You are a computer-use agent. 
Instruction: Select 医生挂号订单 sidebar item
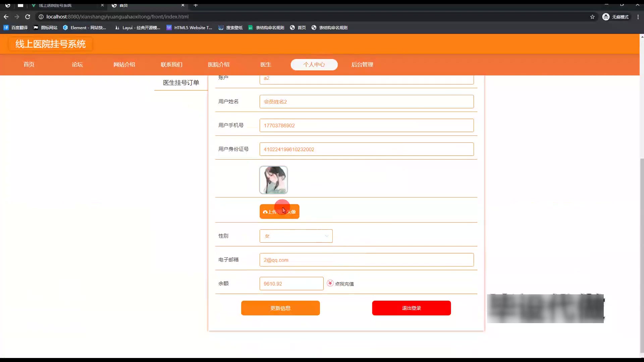(x=181, y=82)
